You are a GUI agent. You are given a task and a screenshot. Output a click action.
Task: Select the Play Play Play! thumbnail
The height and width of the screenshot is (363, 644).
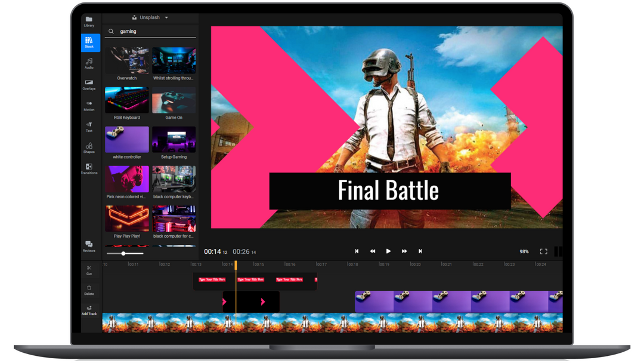tap(127, 219)
